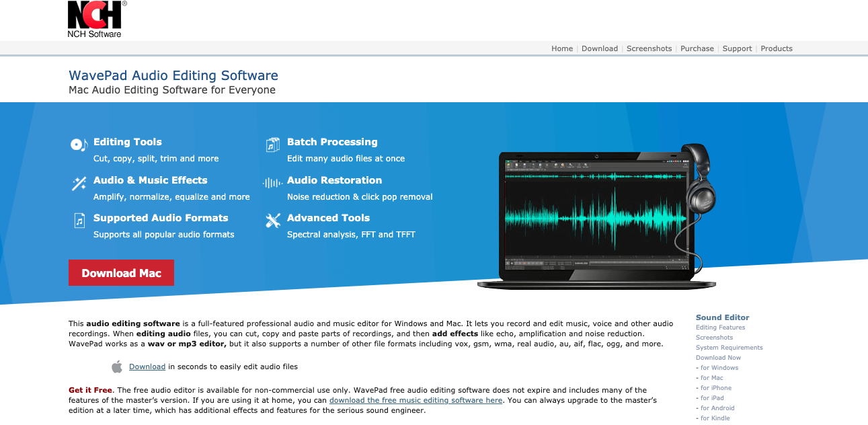
Task: Open the Support menu item
Action: coord(737,48)
